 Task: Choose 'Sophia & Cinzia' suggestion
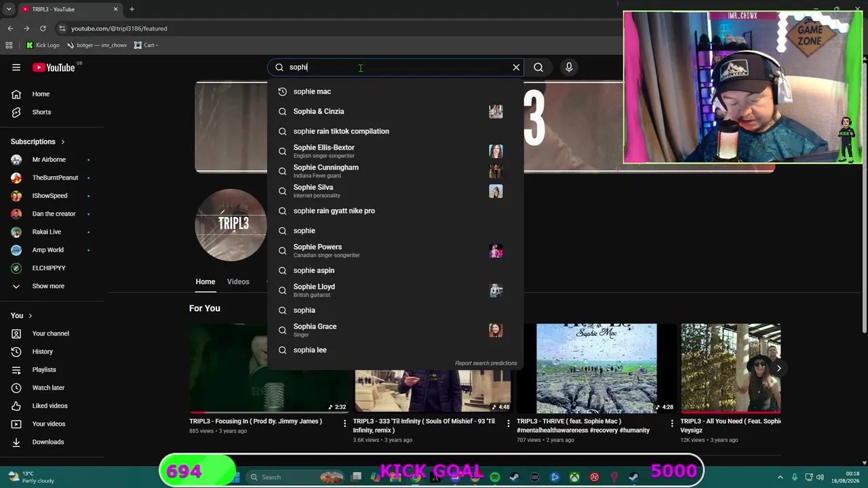coord(395,111)
